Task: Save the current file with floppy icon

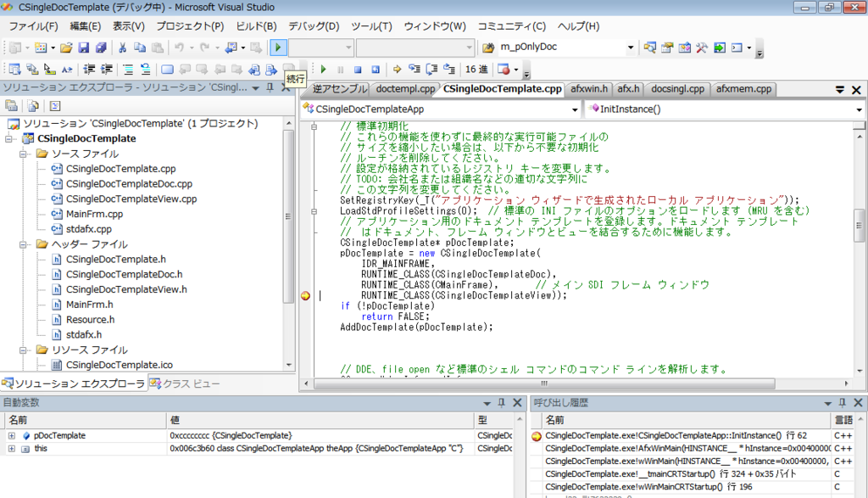Action: coord(84,48)
